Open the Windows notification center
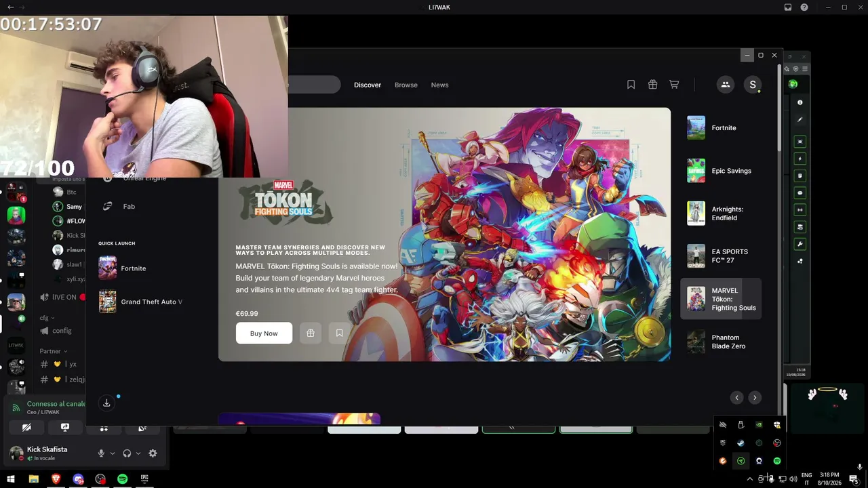 (854, 479)
